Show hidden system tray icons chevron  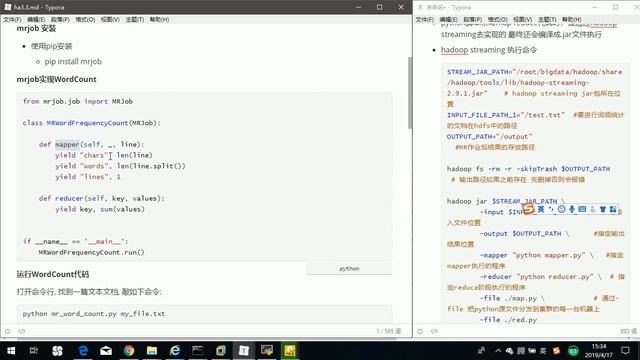[x=498, y=351]
